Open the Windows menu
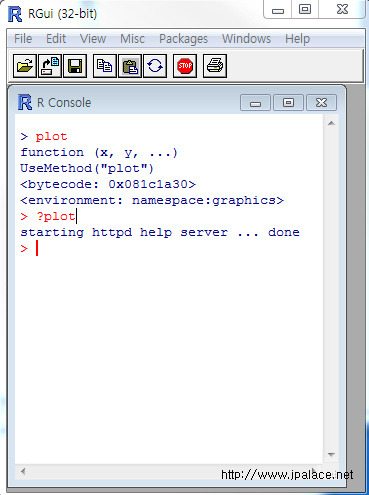 click(246, 39)
